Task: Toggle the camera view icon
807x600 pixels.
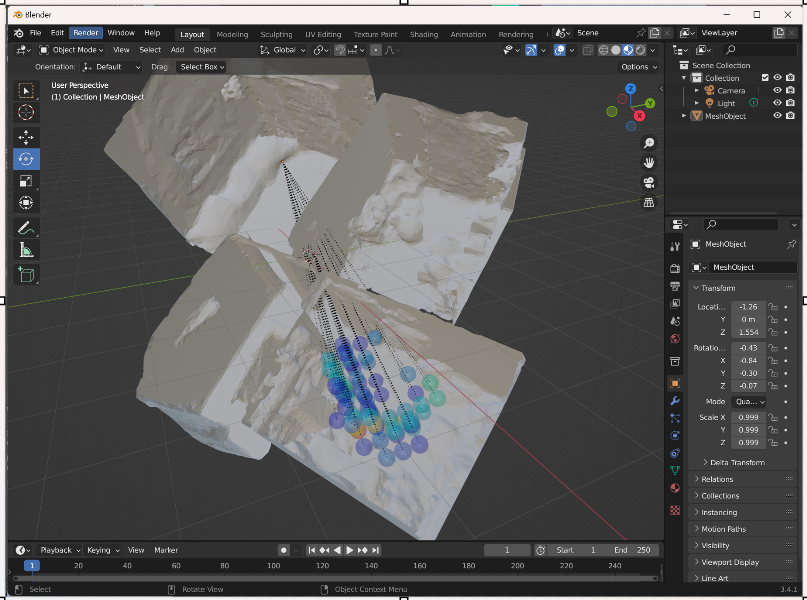Action: click(x=648, y=183)
